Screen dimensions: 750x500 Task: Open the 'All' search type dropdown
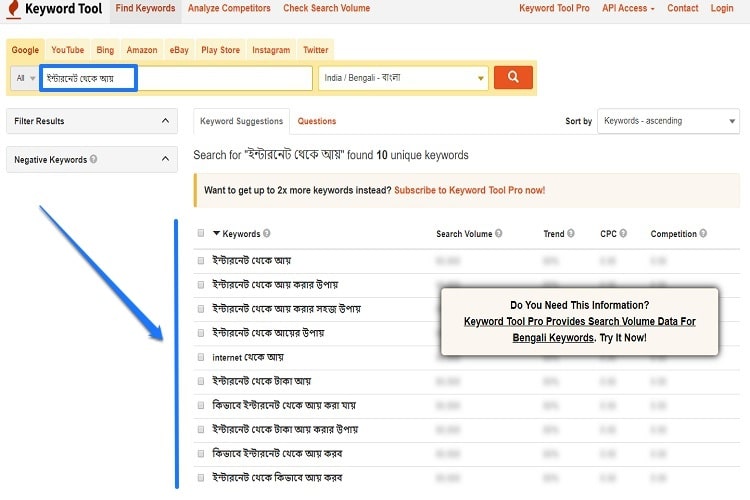coord(25,78)
